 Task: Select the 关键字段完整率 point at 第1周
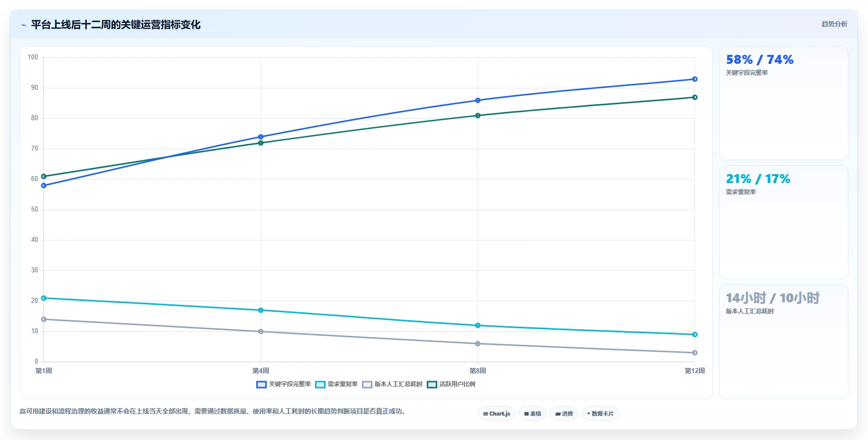click(44, 186)
